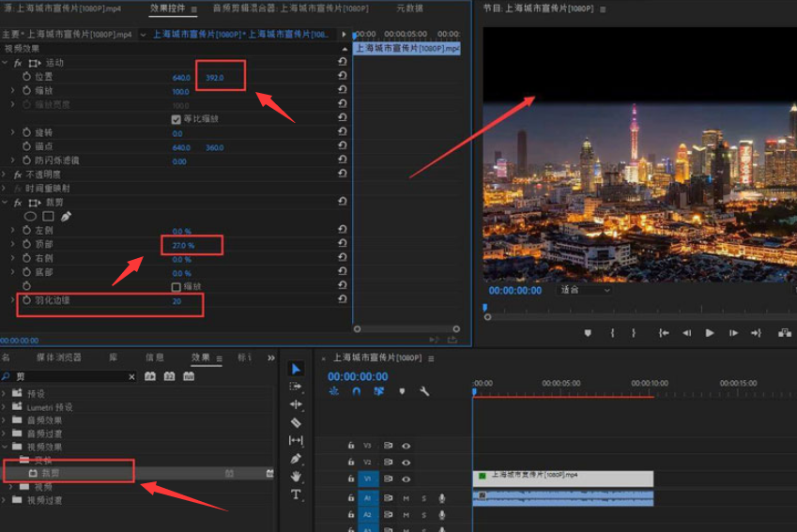
Task: Collapse the 视频效果 folder in effects panel
Action: (x=5, y=448)
